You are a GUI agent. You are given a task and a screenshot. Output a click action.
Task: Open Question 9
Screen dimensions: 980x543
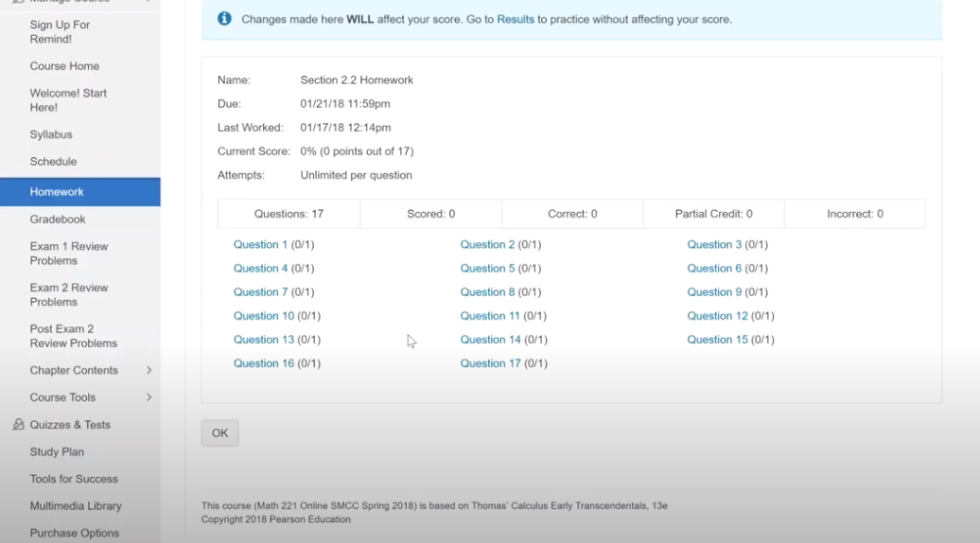tap(714, 292)
